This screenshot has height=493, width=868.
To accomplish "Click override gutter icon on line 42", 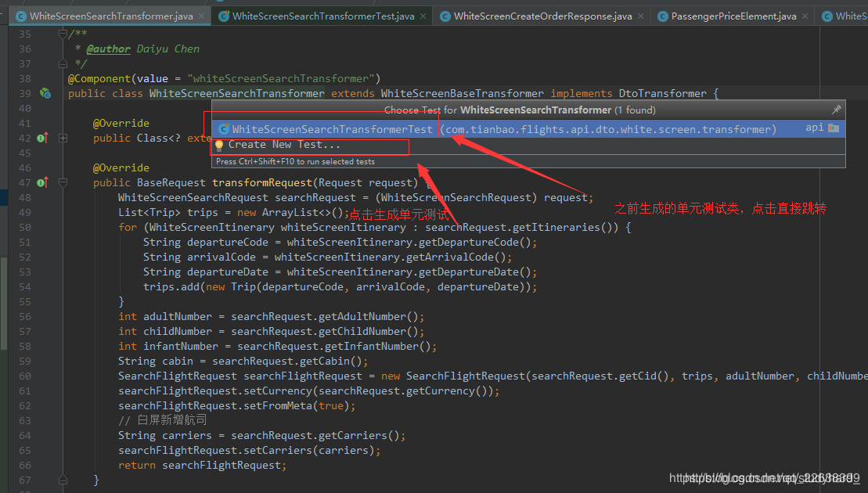I will [x=42, y=138].
